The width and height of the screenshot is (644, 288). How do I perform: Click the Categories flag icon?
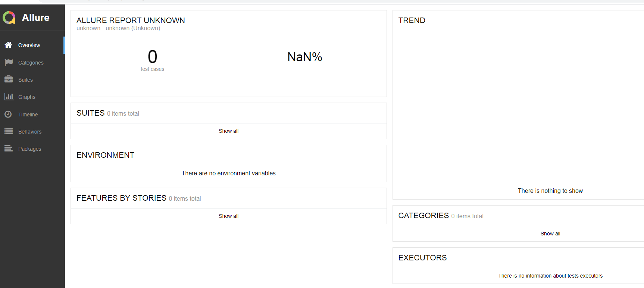(x=9, y=62)
